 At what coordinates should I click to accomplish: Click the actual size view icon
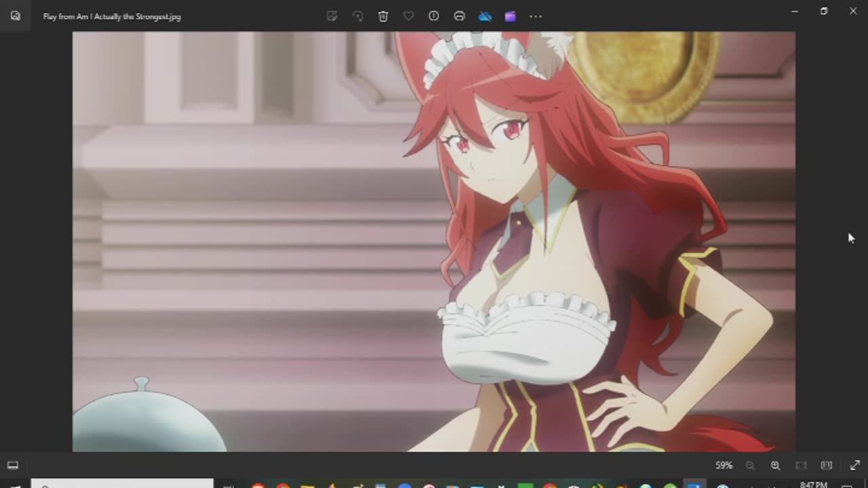click(826, 466)
